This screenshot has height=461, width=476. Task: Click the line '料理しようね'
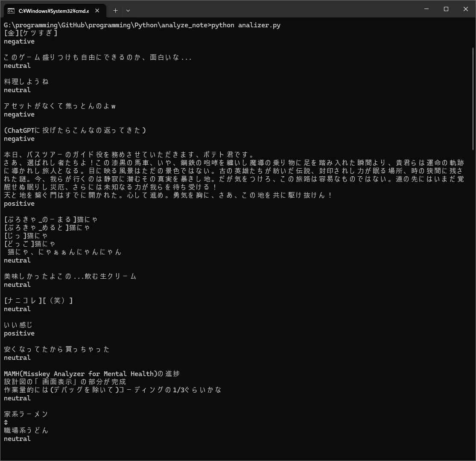[26, 82]
